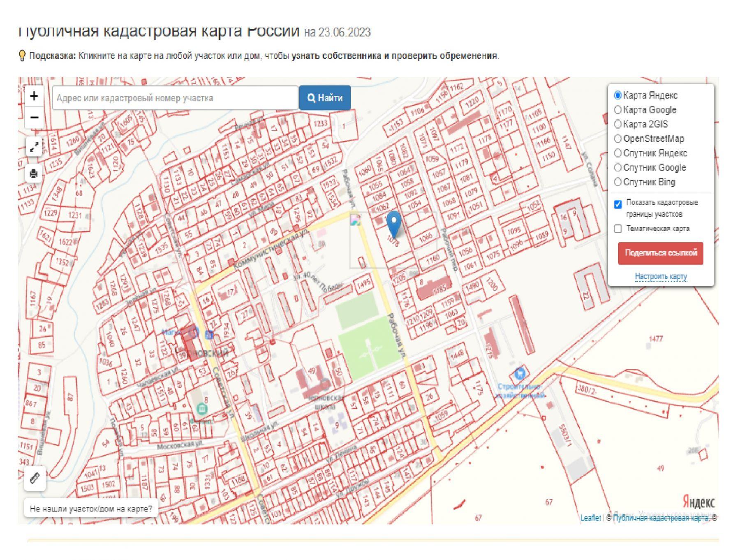Screen dimensions: 740x560
Task: Zoom out the map with minus button
Action: click(x=34, y=118)
